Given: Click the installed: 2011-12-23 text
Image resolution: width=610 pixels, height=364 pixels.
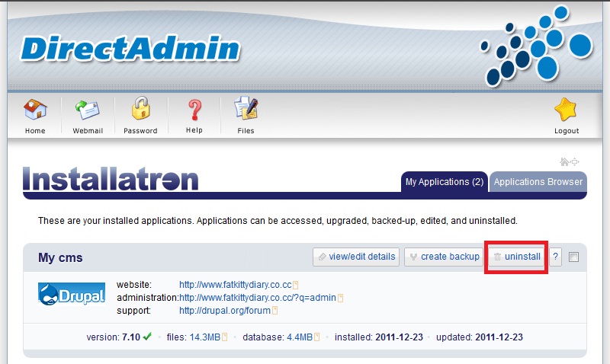Looking at the screenshot, I should (378, 337).
